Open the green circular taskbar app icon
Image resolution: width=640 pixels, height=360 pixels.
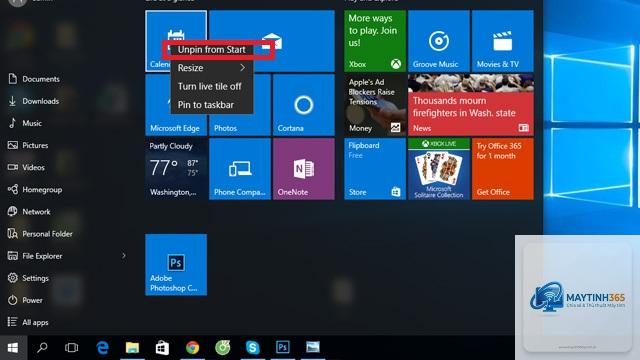(222, 348)
